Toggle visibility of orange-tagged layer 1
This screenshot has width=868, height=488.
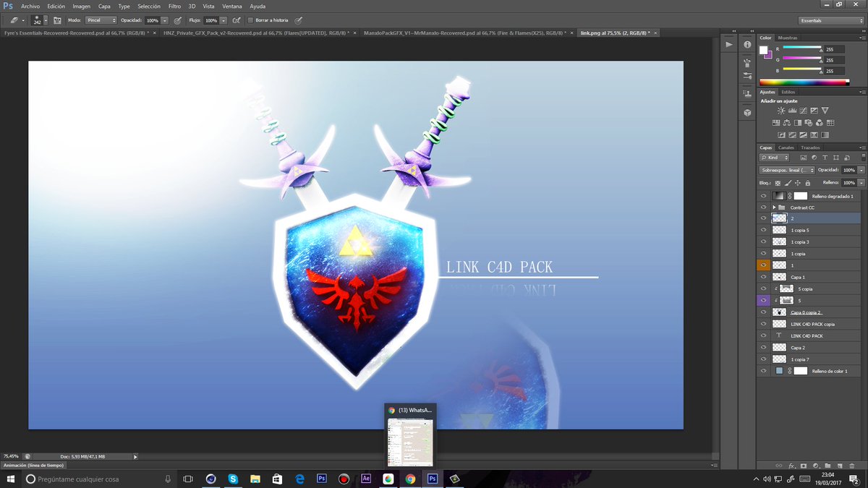[x=763, y=265]
